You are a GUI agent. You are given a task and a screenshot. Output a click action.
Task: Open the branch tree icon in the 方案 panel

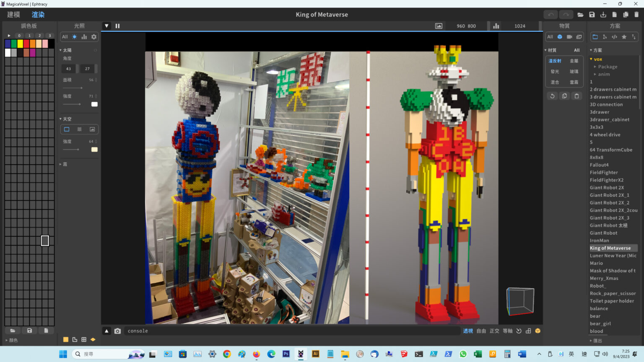[x=605, y=37]
